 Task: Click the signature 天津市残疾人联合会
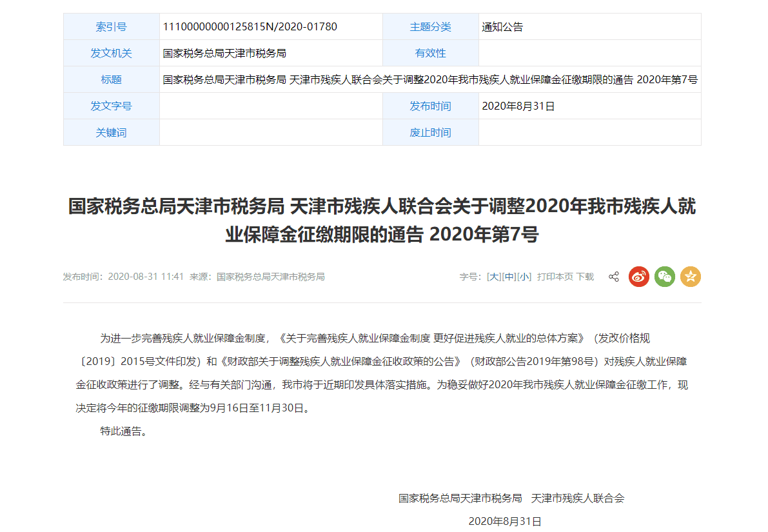click(x=578, y=498)
